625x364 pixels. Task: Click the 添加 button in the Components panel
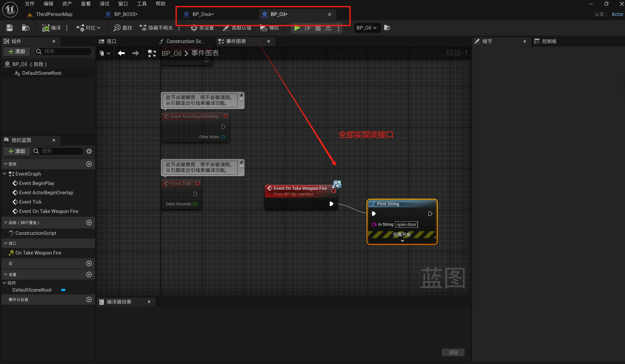[x=17, y=51]
